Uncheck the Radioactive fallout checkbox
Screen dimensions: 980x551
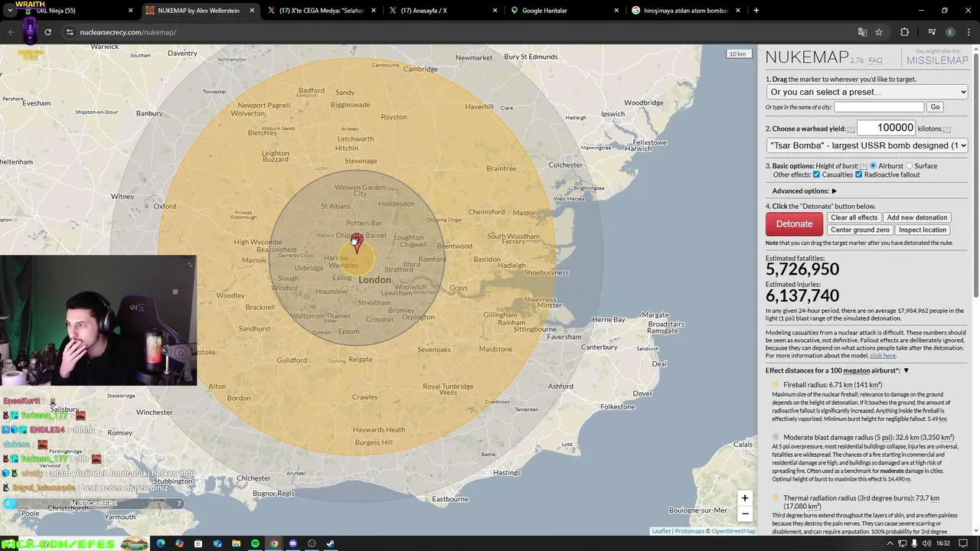(858, 175)
